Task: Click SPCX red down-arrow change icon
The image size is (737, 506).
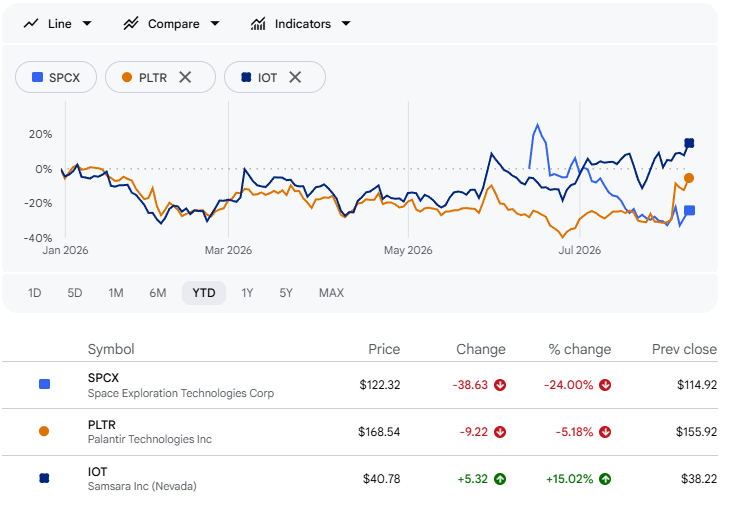Action: click(500, 385)
